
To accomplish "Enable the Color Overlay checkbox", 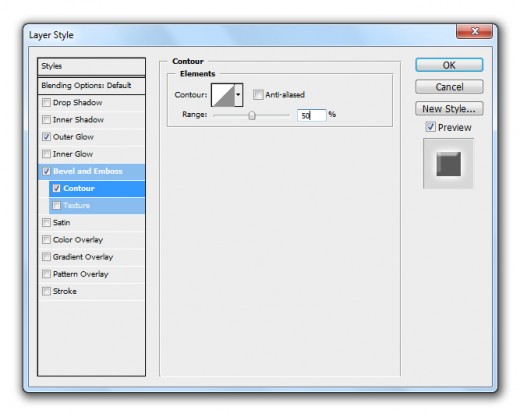I will pyautogui.click(x=46, y=240).
